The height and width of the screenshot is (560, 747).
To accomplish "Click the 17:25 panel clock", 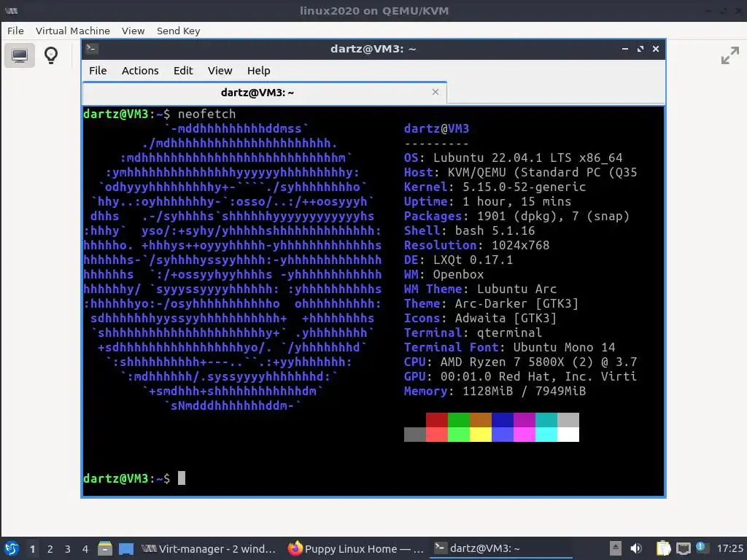I will (729, 548).
